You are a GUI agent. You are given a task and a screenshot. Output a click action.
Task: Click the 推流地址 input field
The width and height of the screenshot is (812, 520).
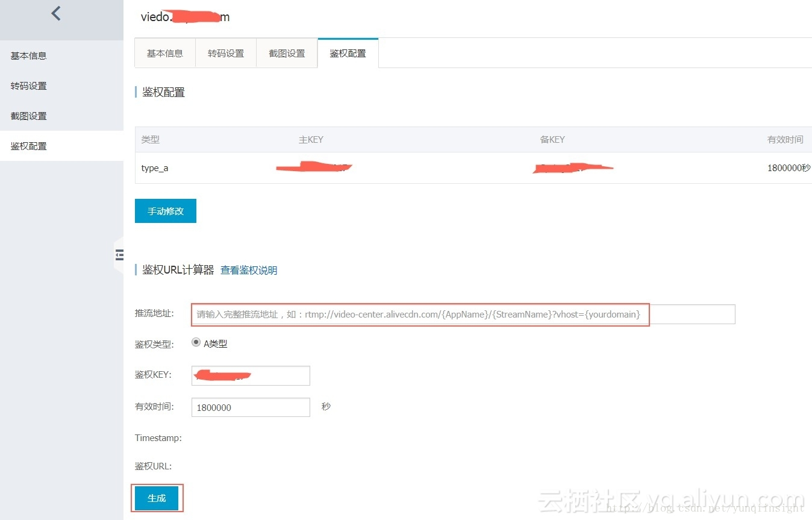[420, 314]
